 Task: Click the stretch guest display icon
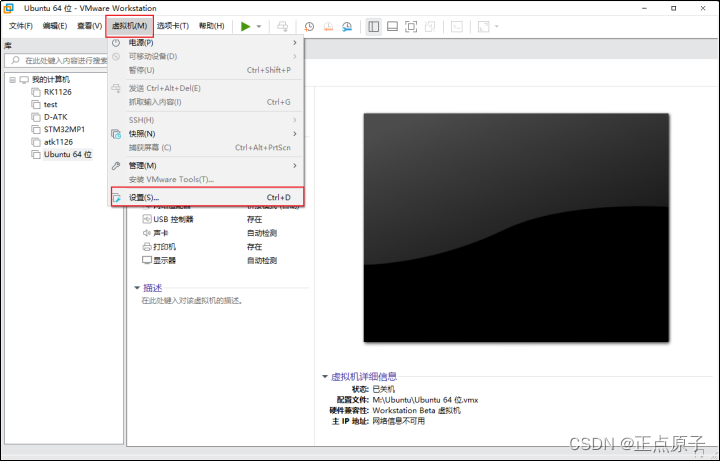[x=484, y=27]
